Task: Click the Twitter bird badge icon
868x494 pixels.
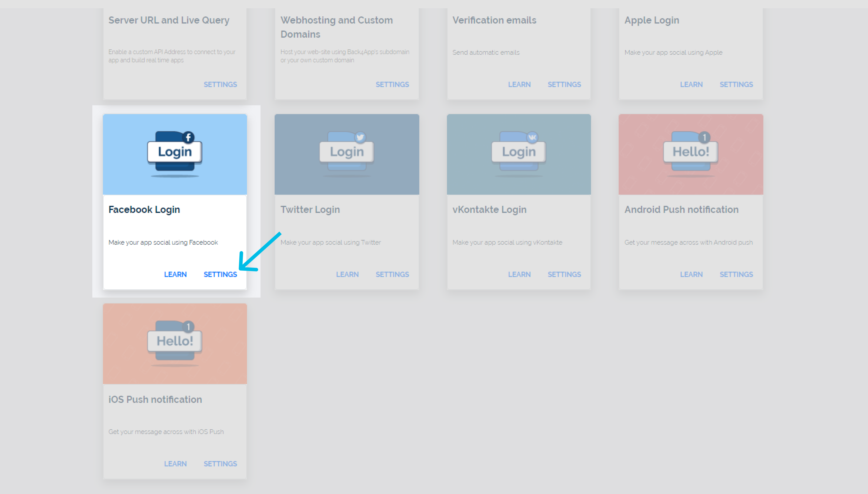Action: pyautogui.click(x=360, y=137)
